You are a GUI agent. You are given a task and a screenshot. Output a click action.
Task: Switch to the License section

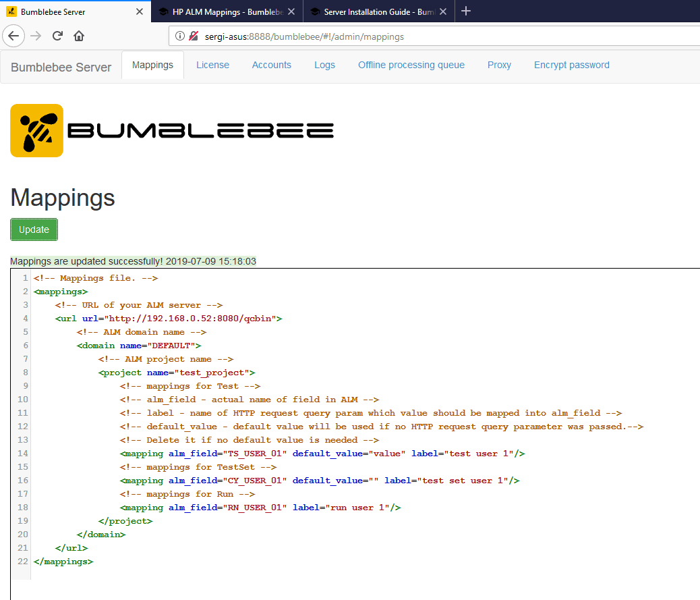[x=212, y=65]
